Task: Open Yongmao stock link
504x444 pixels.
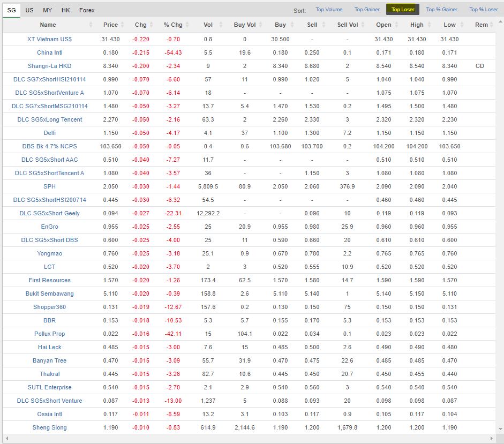Action: tap(49, 254)
